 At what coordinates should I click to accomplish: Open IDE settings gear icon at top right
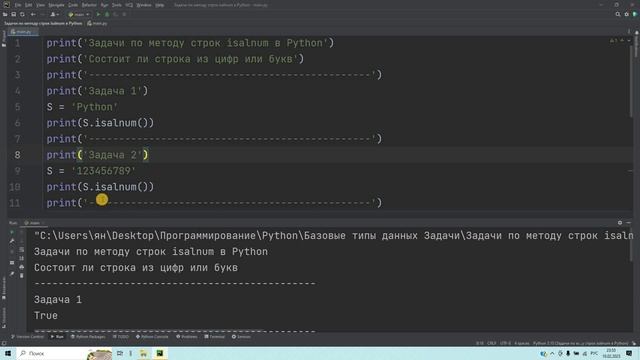627,14
